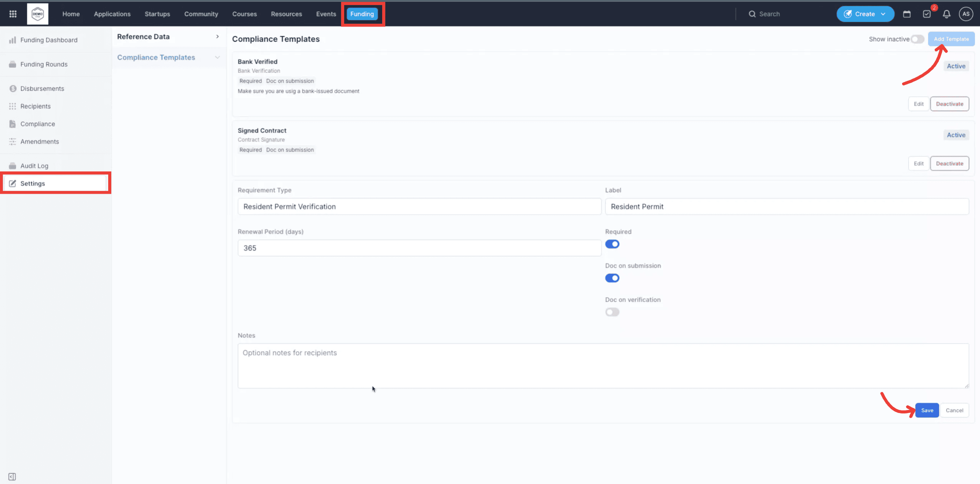Disable the Required toggle
The width and height of the screenshot is (980, 484).
pyautogui.click(x=612, y=244)
